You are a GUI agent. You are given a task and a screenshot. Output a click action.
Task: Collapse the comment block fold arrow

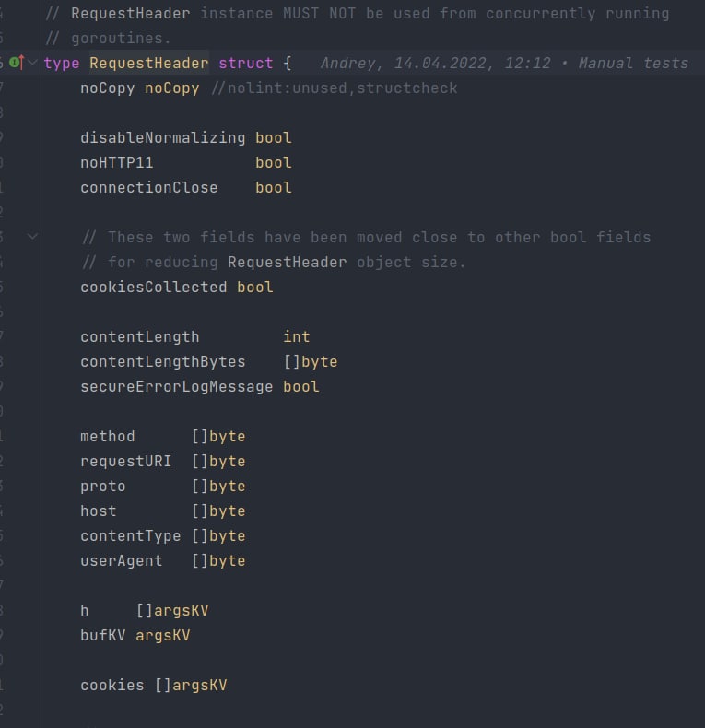coord(32,237)
